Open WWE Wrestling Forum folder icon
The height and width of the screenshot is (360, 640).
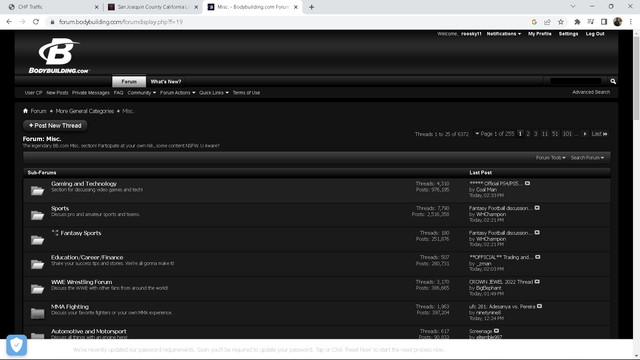click(37, 289)
